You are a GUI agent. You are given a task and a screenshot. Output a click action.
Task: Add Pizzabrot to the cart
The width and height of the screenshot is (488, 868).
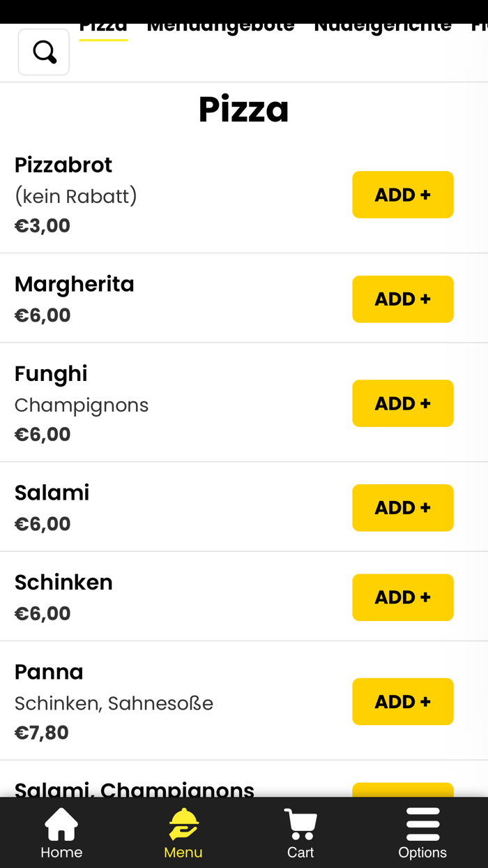[x=402, y=195]
